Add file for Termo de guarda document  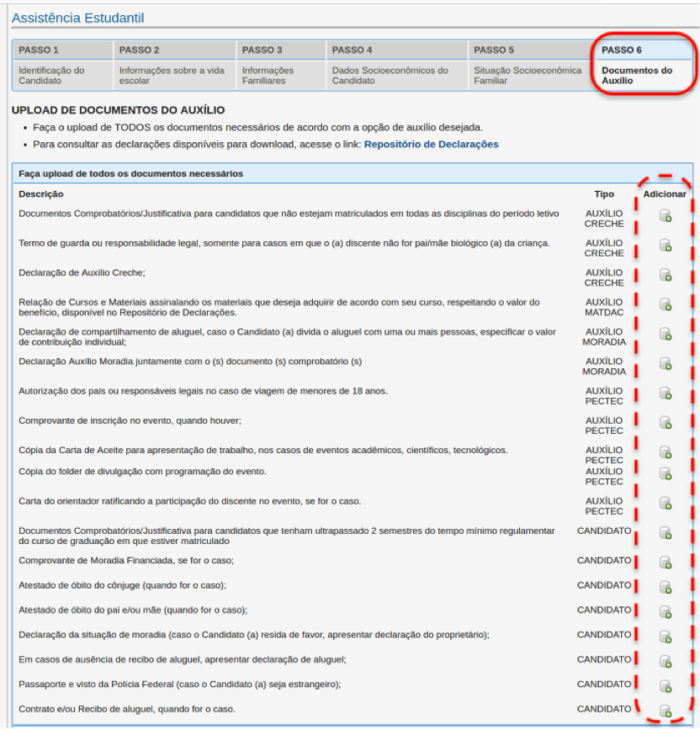[666, 246]
